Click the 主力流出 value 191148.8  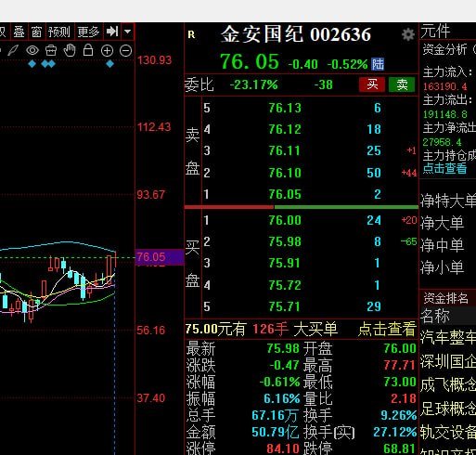click(444, 114)
